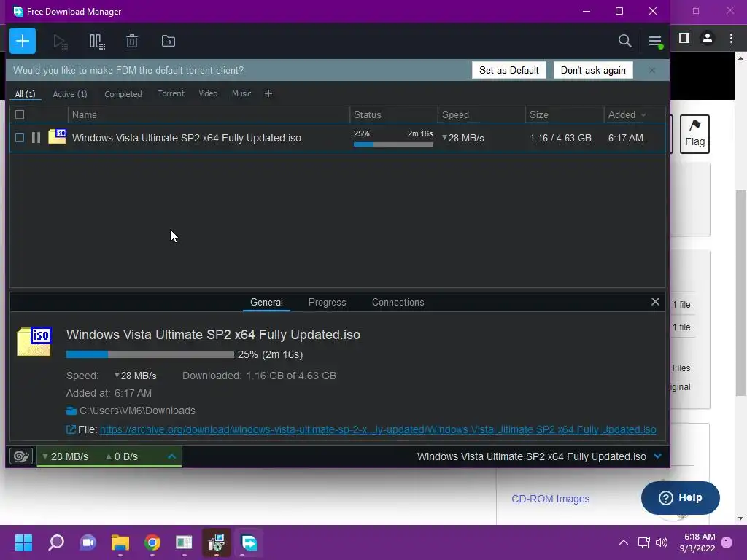Image resolution: width=747 pixels, height=560 pixels.
Task: Click the Set as Default button
Action: tap(508, 70)
